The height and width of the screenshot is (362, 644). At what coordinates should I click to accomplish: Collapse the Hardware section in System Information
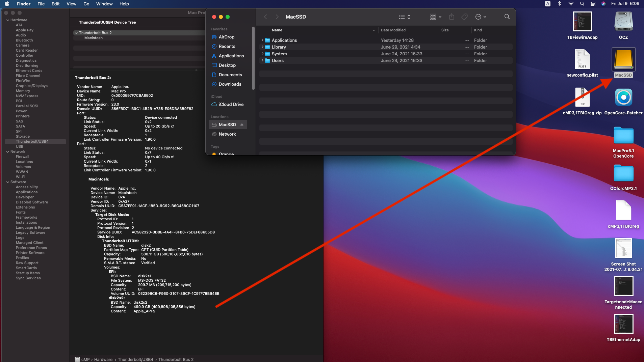(8, 20)
